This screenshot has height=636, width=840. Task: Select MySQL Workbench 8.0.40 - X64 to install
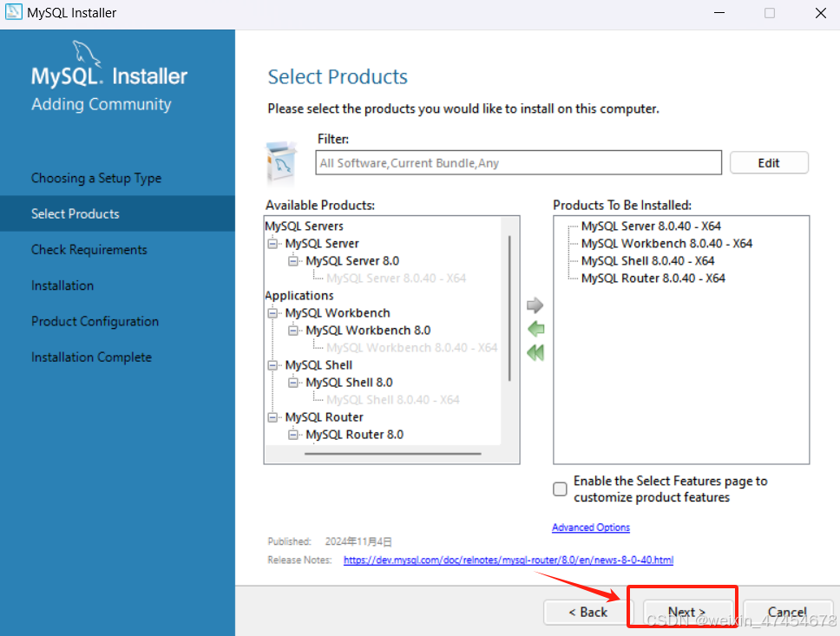(666, 244)
